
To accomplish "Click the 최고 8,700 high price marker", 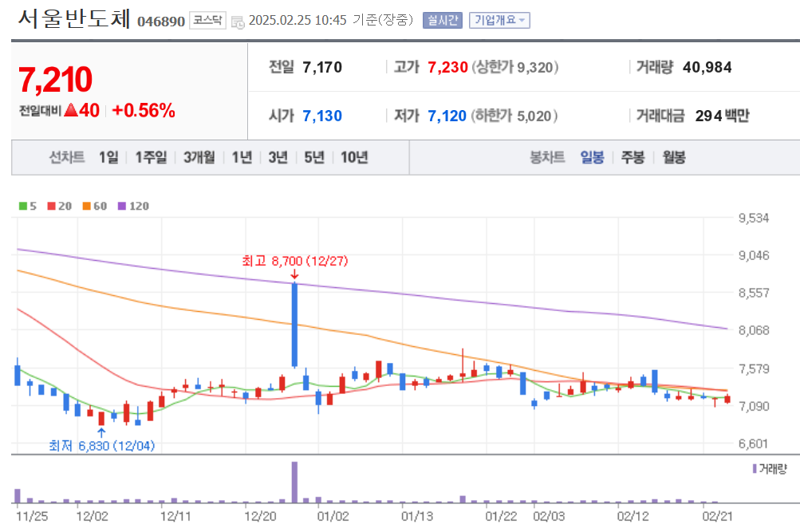I will [x=295, y=261].
